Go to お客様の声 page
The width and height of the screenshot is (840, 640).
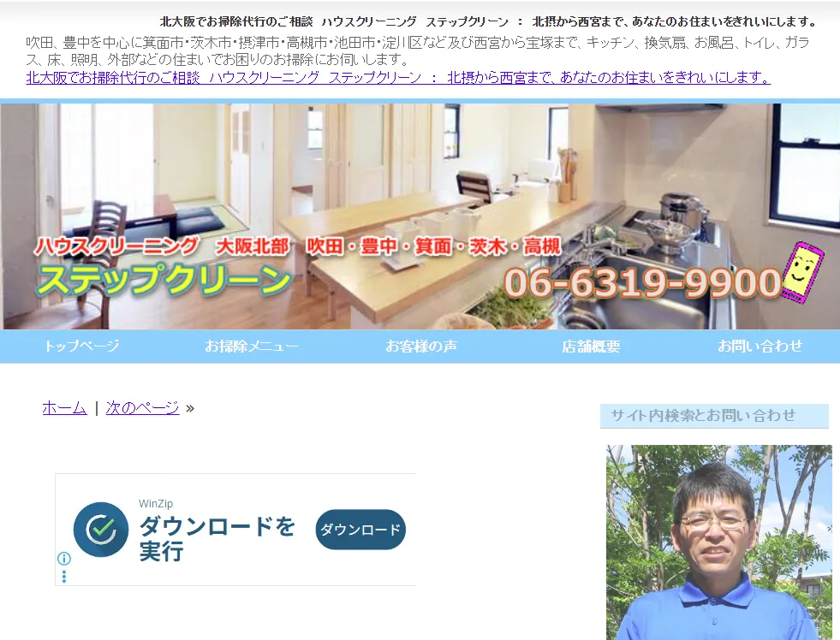[x=421, y=347]
